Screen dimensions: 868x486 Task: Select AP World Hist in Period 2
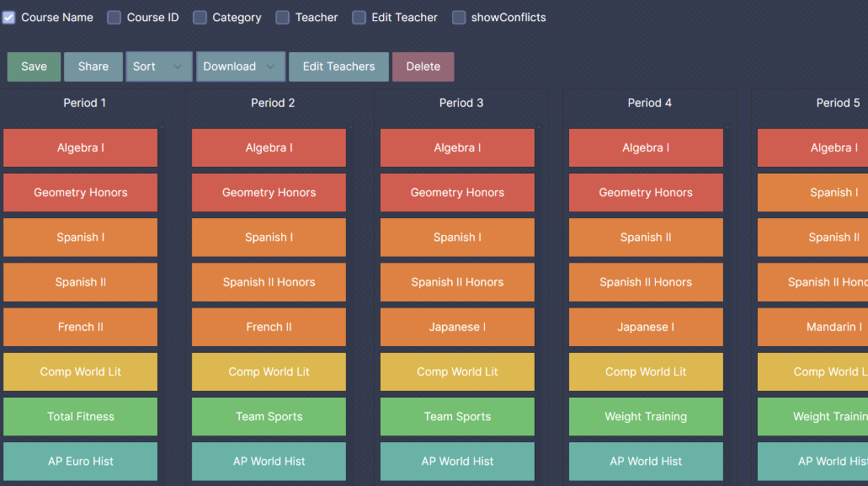(269, 462)
